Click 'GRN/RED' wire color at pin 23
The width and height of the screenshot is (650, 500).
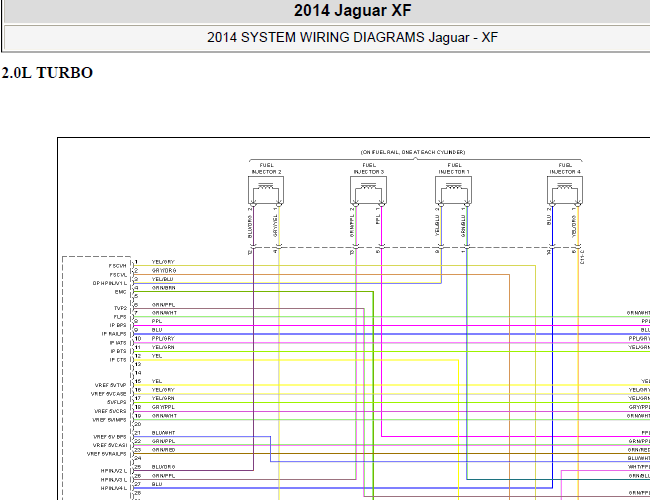[x=164, y=450]
